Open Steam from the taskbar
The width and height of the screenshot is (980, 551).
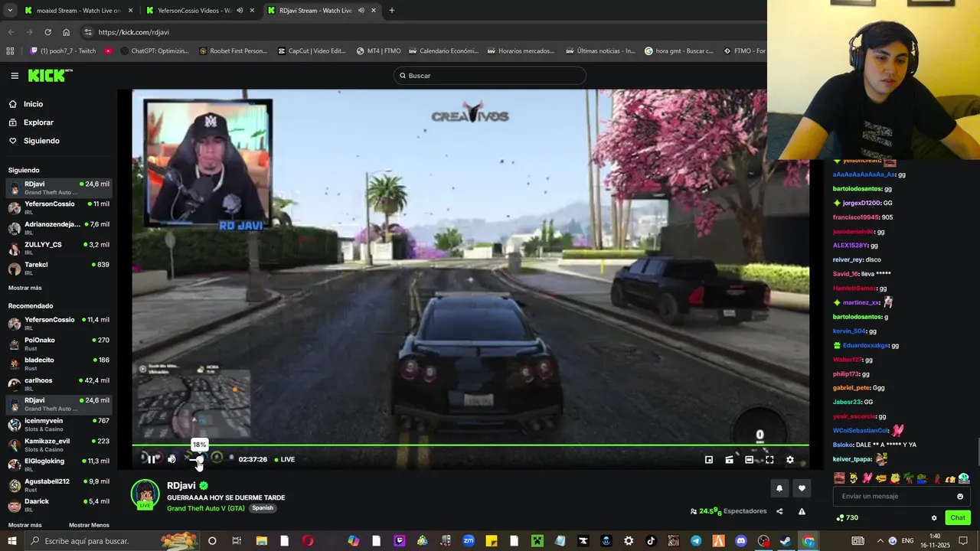[x=786, y=541]
